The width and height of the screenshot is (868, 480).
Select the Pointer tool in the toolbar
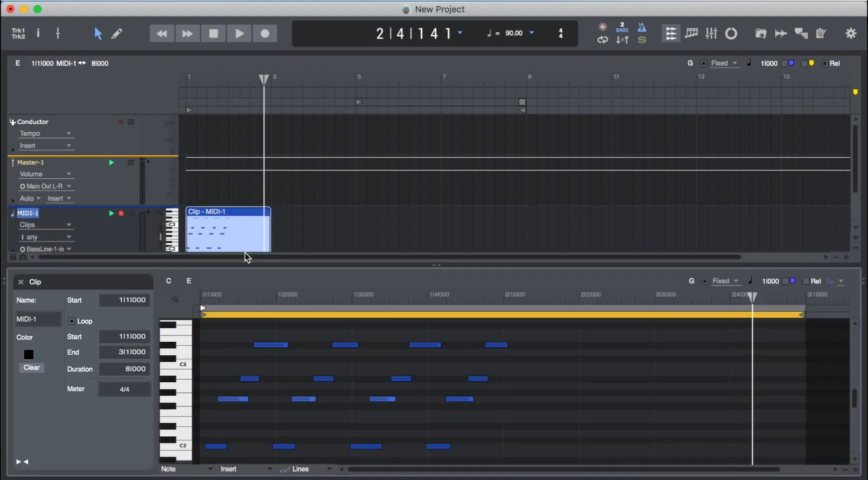[x=98, y=34]
